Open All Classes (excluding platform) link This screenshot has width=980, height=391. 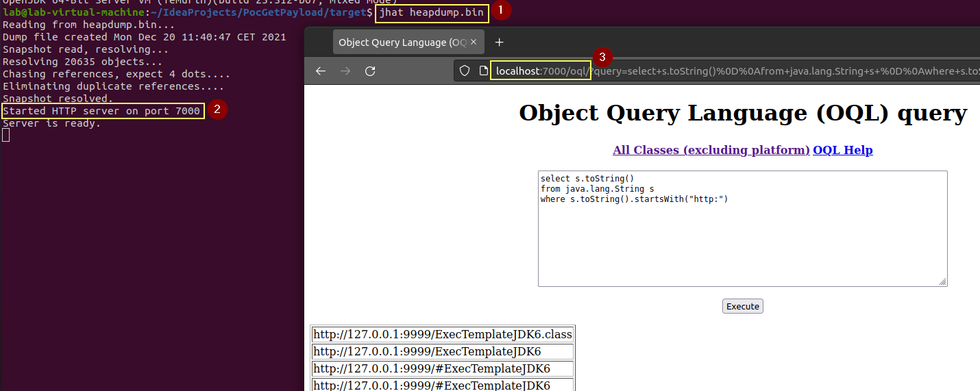click(x=711, y=150)
